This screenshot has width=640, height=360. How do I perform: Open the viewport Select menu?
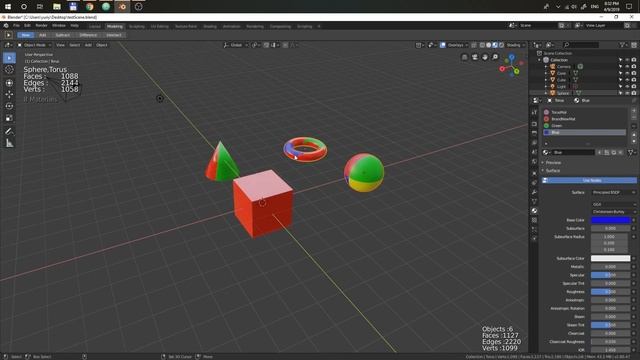[x=74, y=45]
